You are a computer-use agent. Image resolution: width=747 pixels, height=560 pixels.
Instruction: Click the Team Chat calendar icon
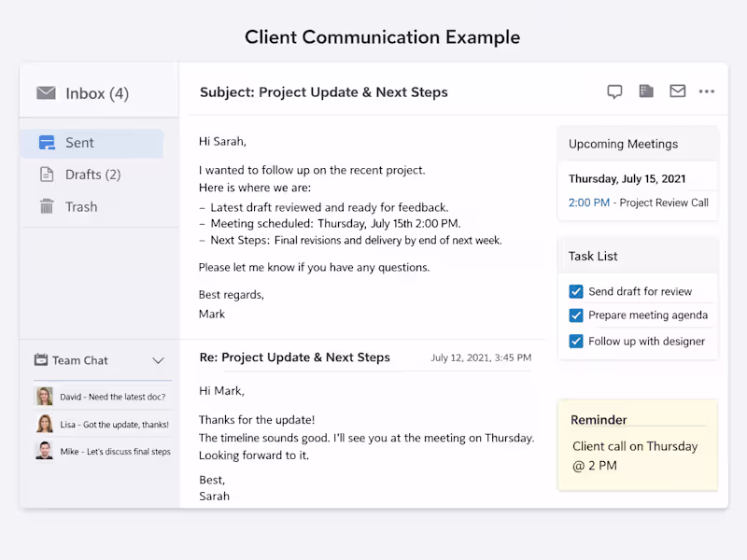click(41, 359)
